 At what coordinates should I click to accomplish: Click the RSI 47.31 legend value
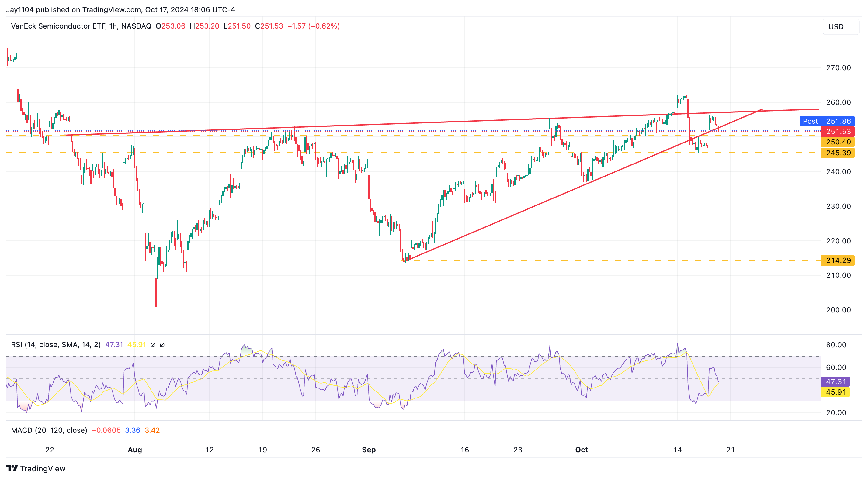114,345
